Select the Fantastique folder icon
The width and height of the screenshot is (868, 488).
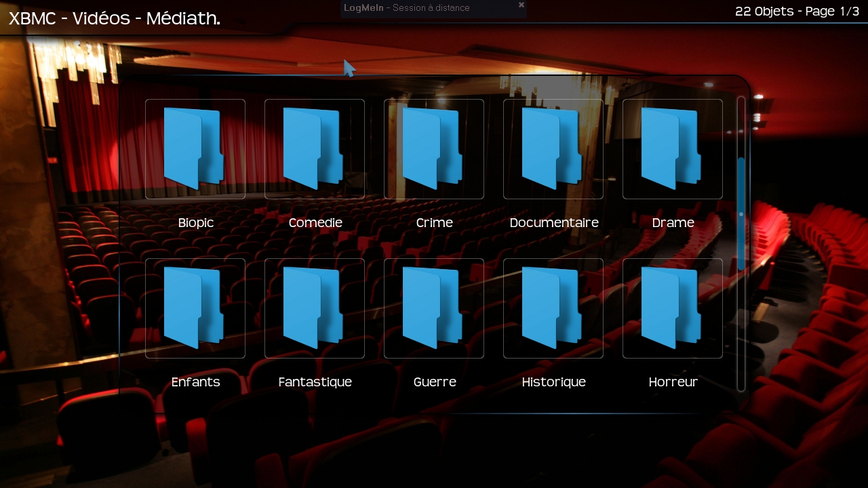pos(314,308)
